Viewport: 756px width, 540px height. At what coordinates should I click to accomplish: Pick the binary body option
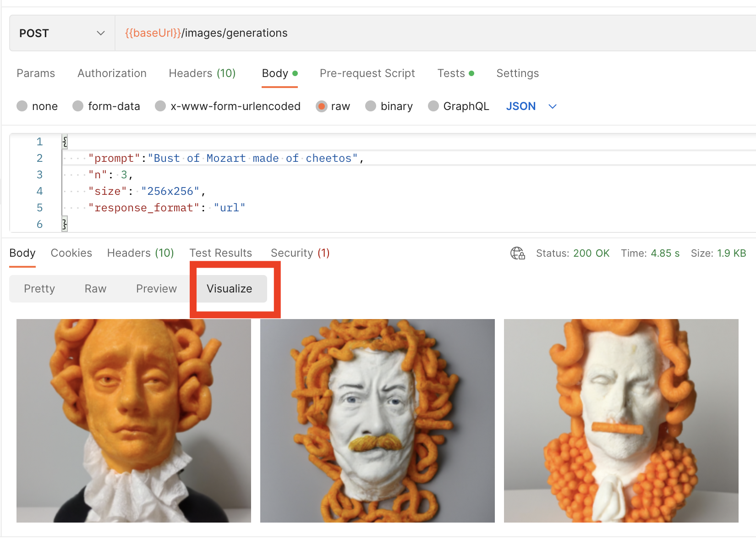tap(371, 106)
